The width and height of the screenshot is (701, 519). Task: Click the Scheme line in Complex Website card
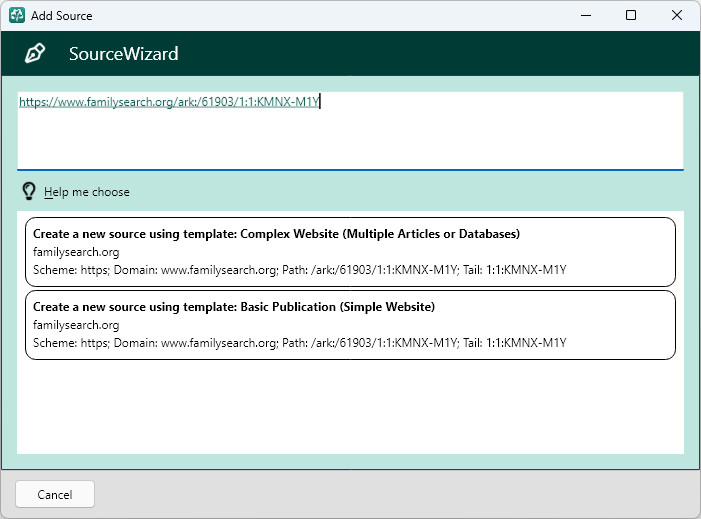tap(300, 270)
